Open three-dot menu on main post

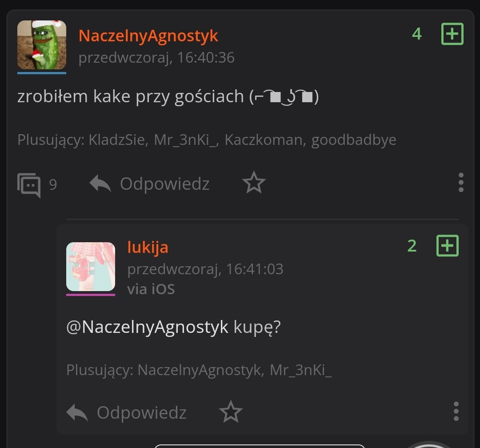461,183
